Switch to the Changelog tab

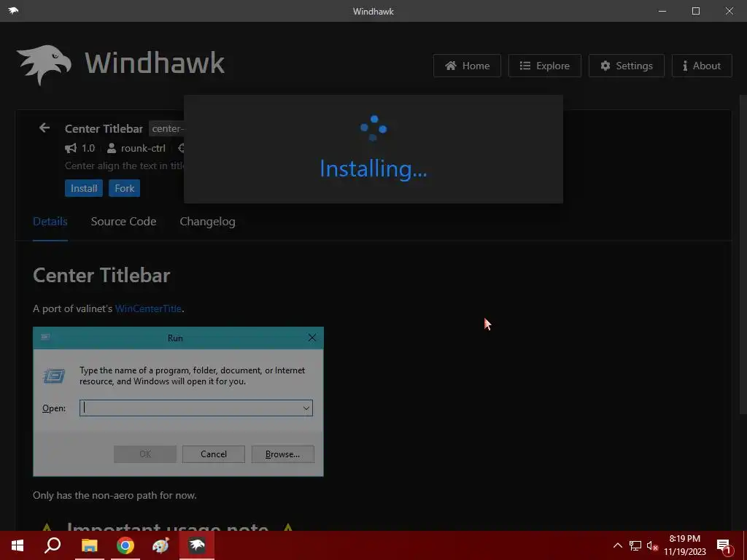coord(207,222)
